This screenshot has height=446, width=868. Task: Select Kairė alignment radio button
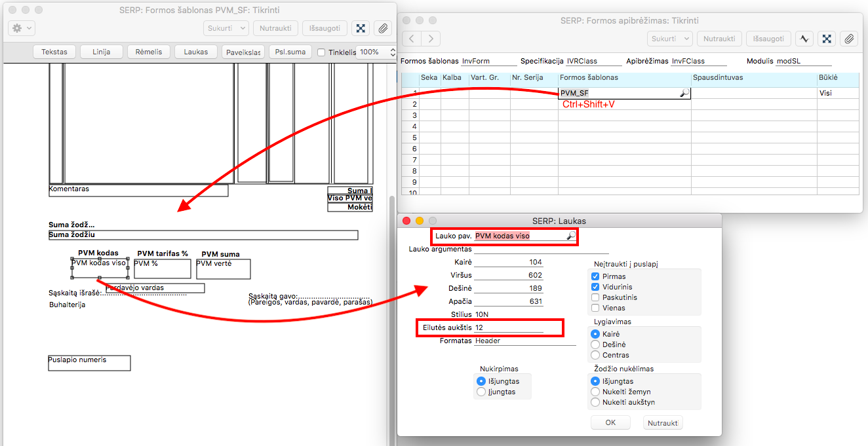(596, 334)
